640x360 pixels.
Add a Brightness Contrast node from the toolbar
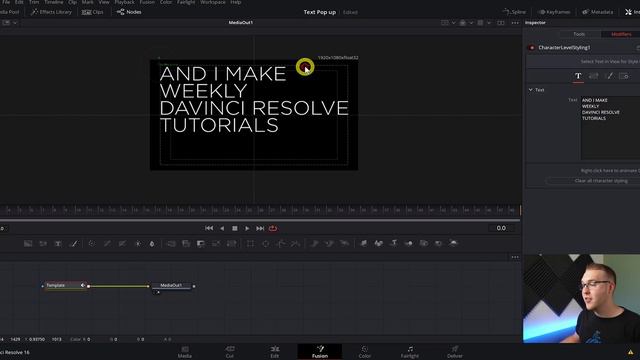point(138,244)
